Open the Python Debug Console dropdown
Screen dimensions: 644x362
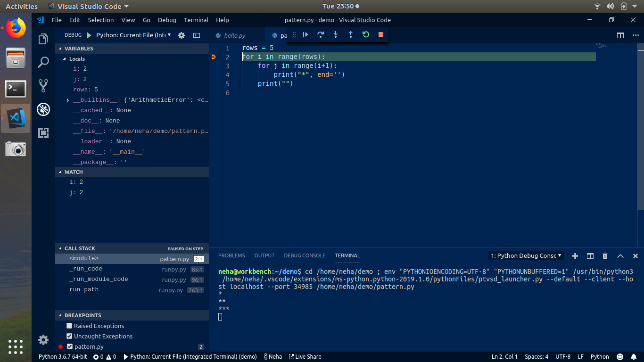click(x=526, y=255)
